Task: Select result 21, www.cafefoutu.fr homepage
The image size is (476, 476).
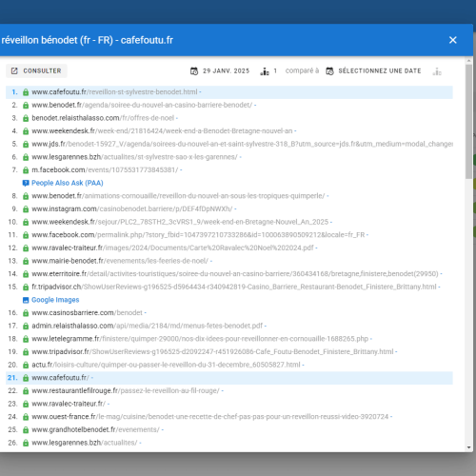Action: [x=229, y=378]
